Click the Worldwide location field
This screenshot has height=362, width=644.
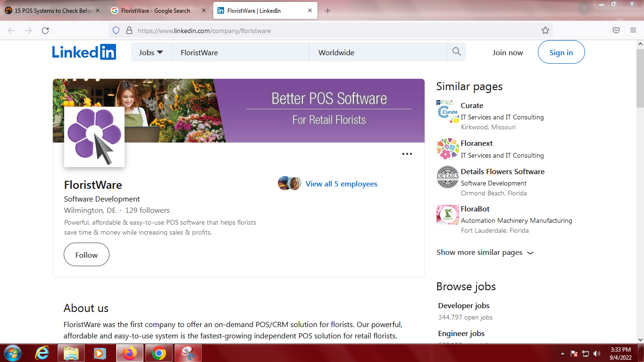pyautogui.click(x=378, y=52)
